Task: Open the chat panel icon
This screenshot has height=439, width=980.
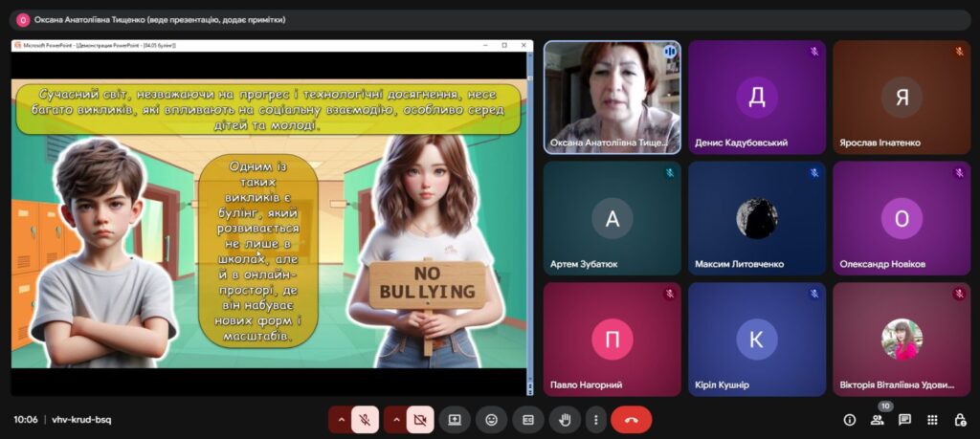Action: [905, 420]
